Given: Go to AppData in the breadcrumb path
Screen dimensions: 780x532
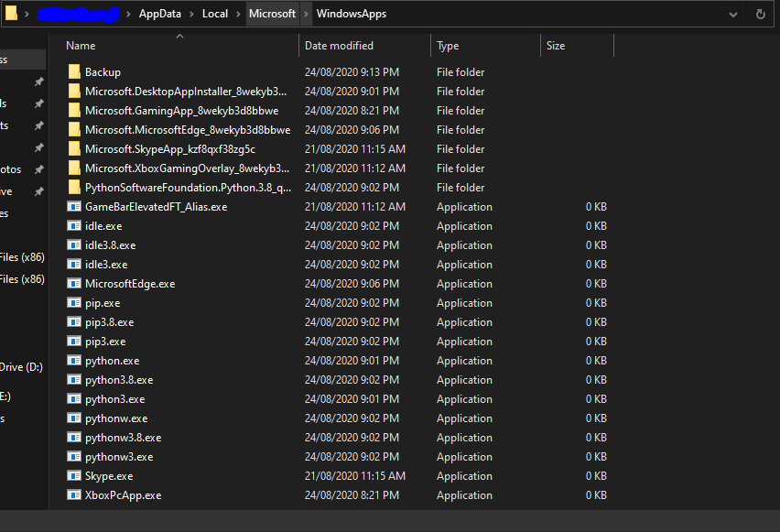Looking at the screenshot, I should point(159,14).
